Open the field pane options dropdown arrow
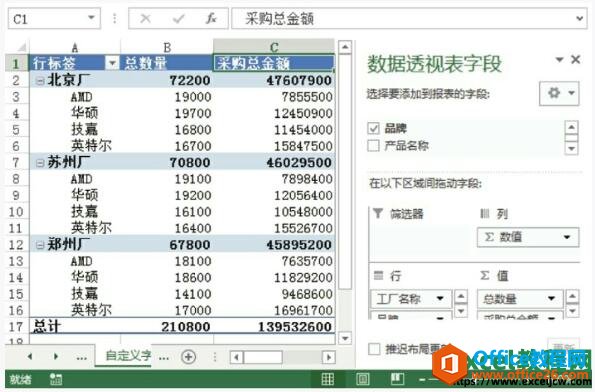The width and height of the screenshot is (595, 392). pos(559,60)
